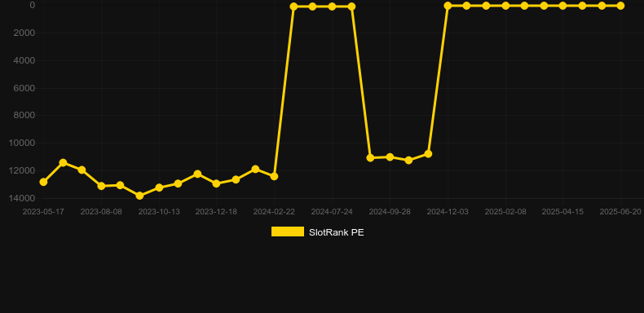Select the data point at 2024-07-24

[332, 7]
